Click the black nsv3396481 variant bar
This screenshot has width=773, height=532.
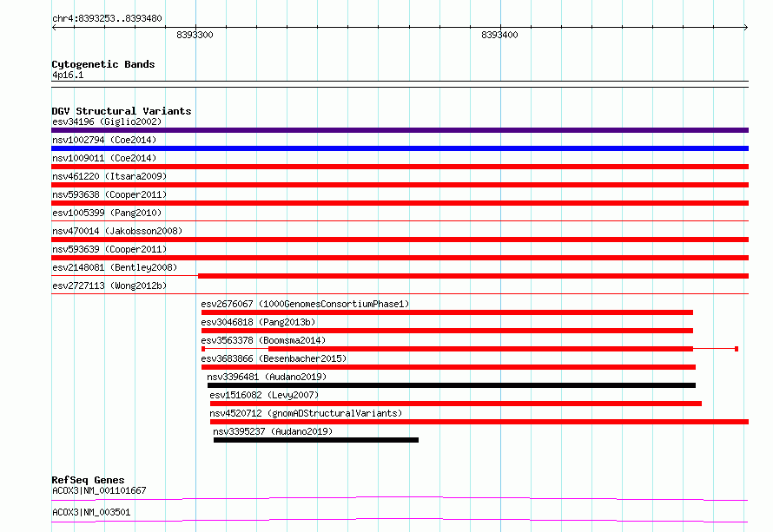tap(452, 385)
